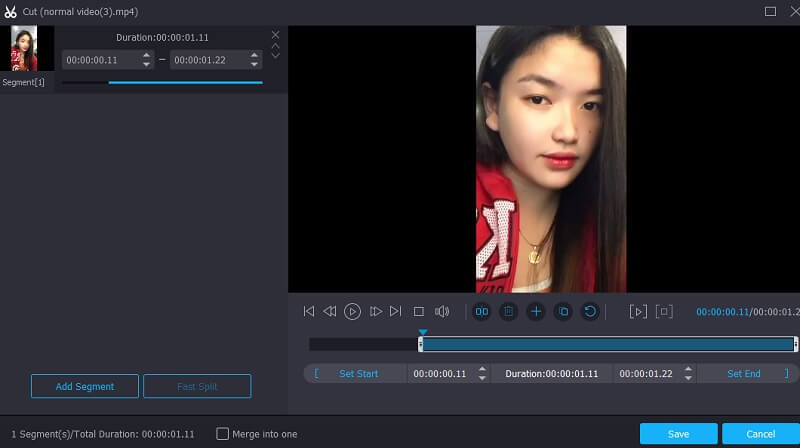Click the rewind frame icon
The width and height of the screenshot is (800, 448).
pyautogui.click(x=329, y=312)
